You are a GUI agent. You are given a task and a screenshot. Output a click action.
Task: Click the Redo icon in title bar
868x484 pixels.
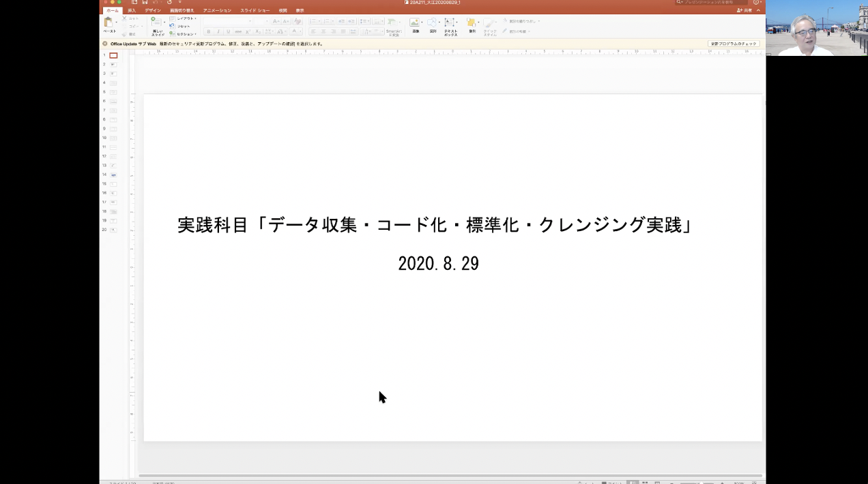point(169,2)
